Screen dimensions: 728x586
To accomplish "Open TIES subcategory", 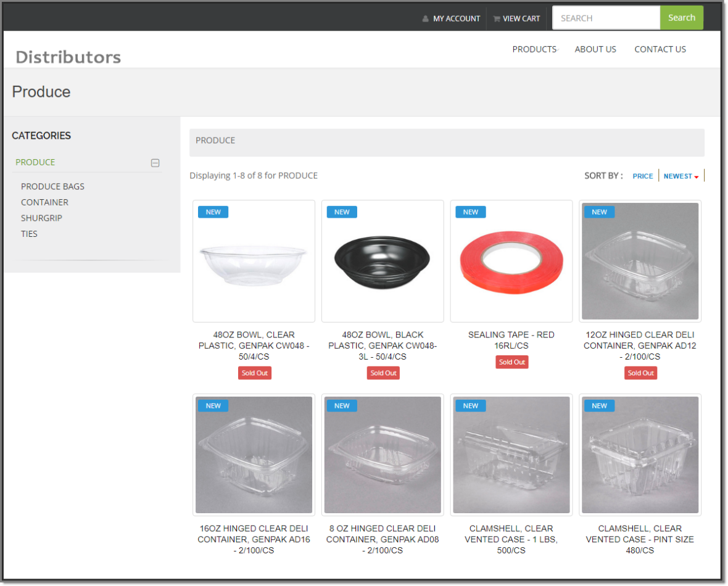I will click(x=29, y=234).
